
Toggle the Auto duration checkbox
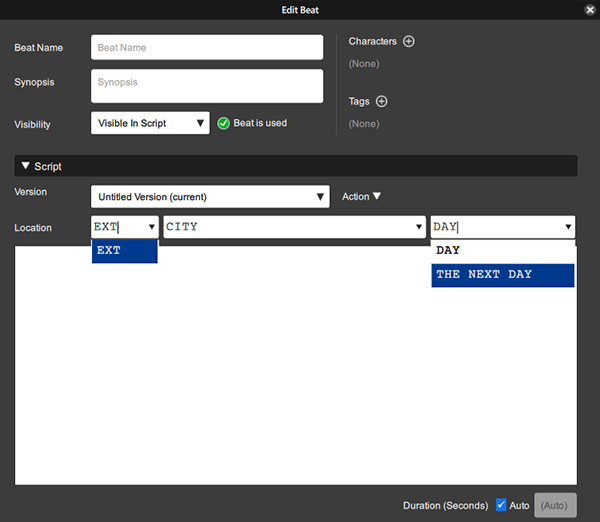coord(502,505)
